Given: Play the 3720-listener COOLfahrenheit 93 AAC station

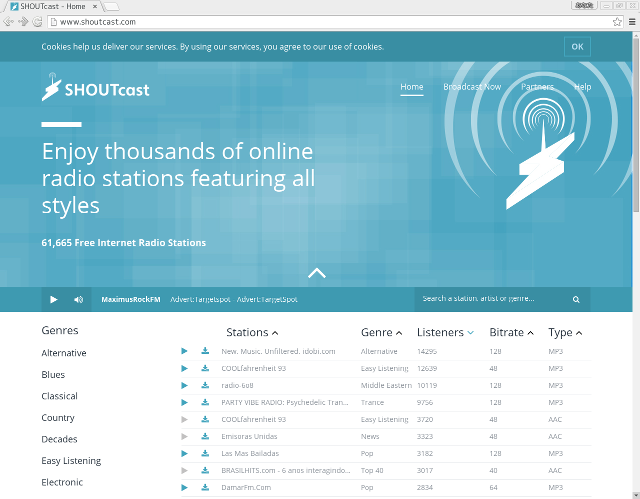Looking at the screenshot, I should pos(184,419).
